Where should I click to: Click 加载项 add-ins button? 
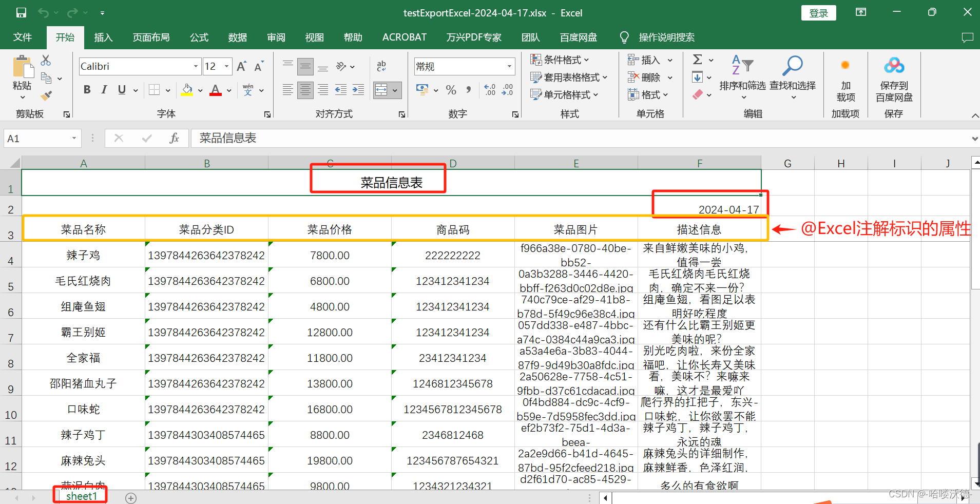coord(846,80)
